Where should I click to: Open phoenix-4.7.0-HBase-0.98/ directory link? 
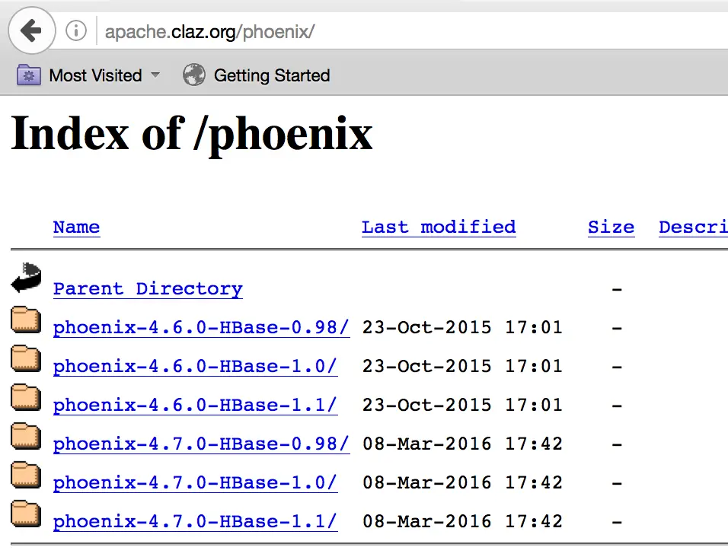pos(201,444)
